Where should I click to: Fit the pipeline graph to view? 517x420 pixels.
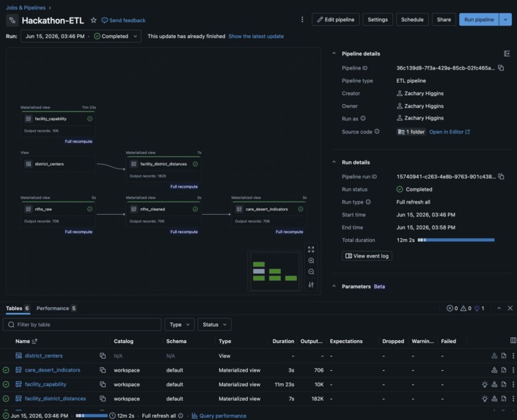pos(311,249)
